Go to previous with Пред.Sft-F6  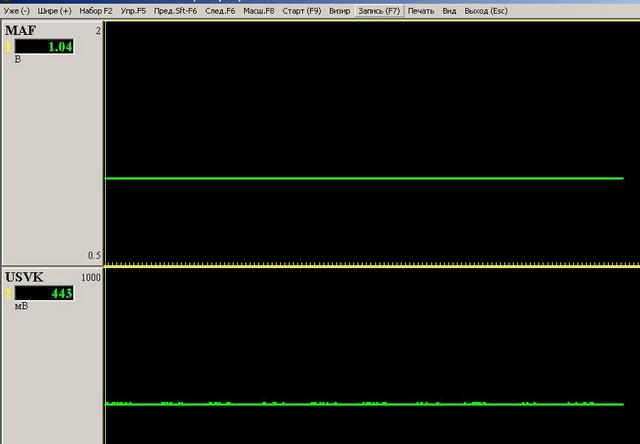[176, 10]
